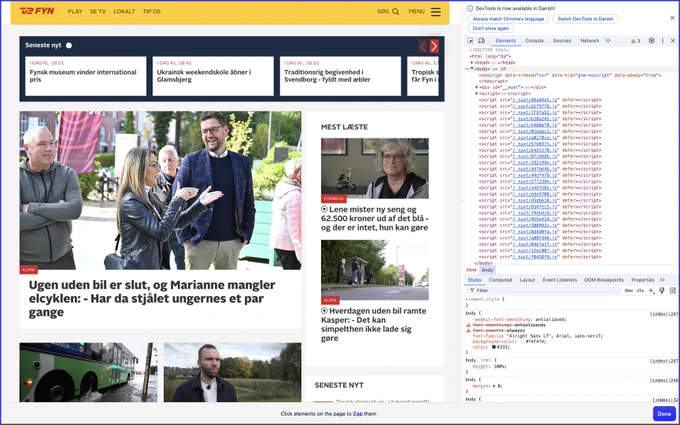Click the Lene mister ny seng thumbnail

[x=375, y=168]
